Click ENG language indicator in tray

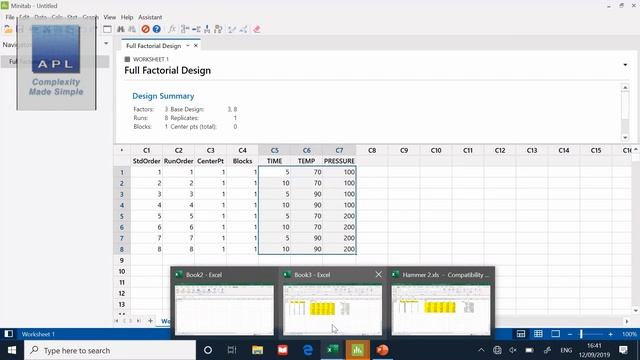click(566, 350)
